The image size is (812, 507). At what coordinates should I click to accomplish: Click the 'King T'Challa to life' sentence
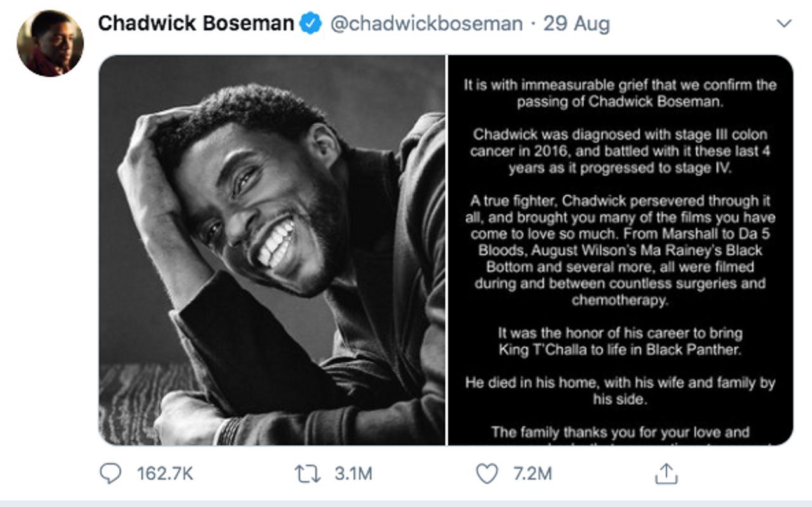tap(620, 350)
